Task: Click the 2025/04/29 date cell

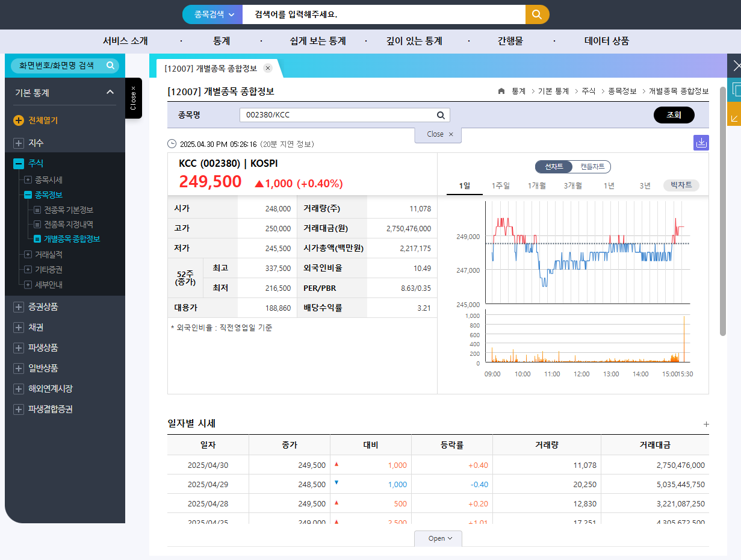Action: coord(208,484)
